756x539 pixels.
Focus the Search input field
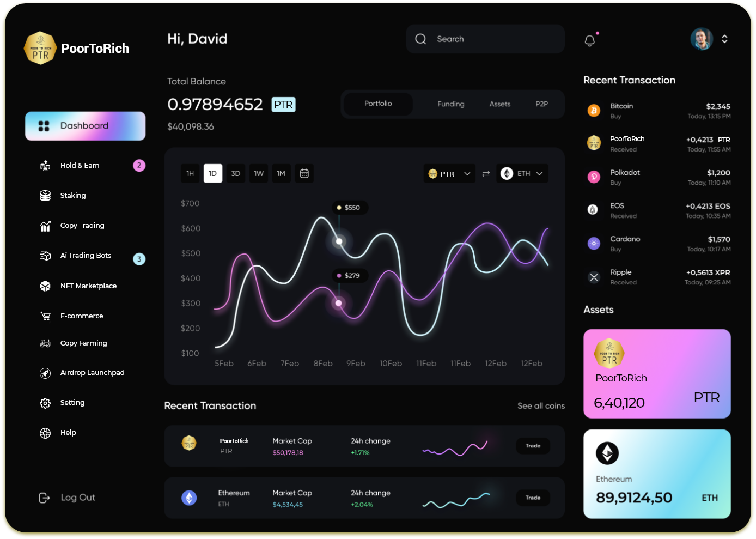pos(485,39)
